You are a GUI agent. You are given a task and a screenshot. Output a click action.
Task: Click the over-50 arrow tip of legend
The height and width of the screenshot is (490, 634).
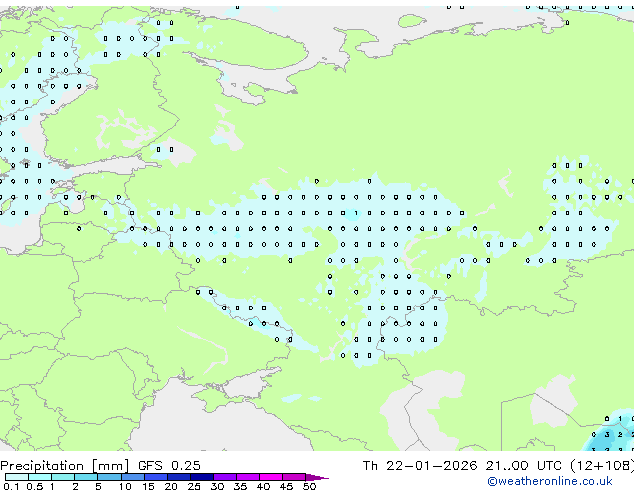coord(317,477)
